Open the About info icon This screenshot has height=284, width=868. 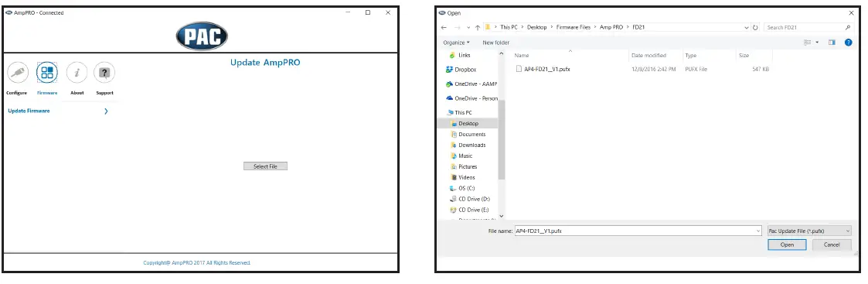[x=77, y=73]
